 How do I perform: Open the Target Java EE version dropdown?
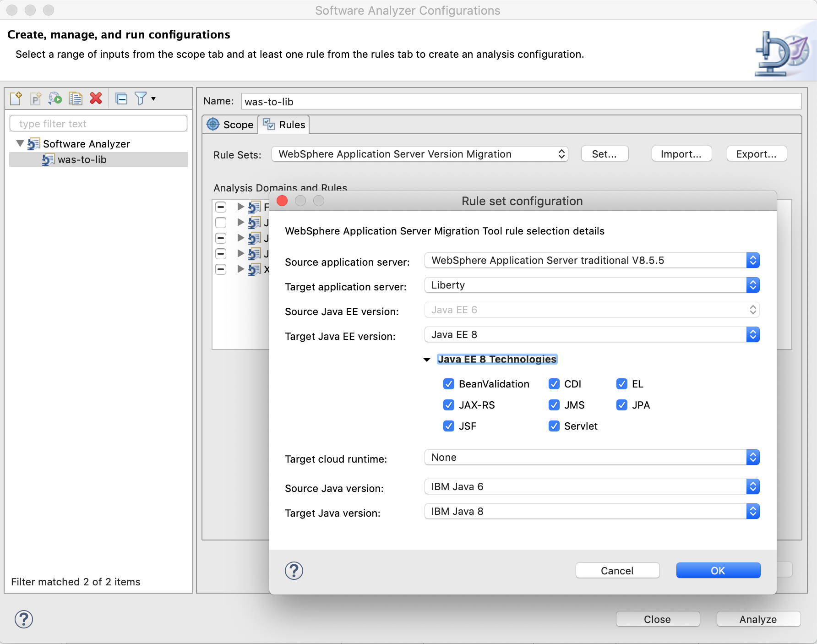[592, 334]
